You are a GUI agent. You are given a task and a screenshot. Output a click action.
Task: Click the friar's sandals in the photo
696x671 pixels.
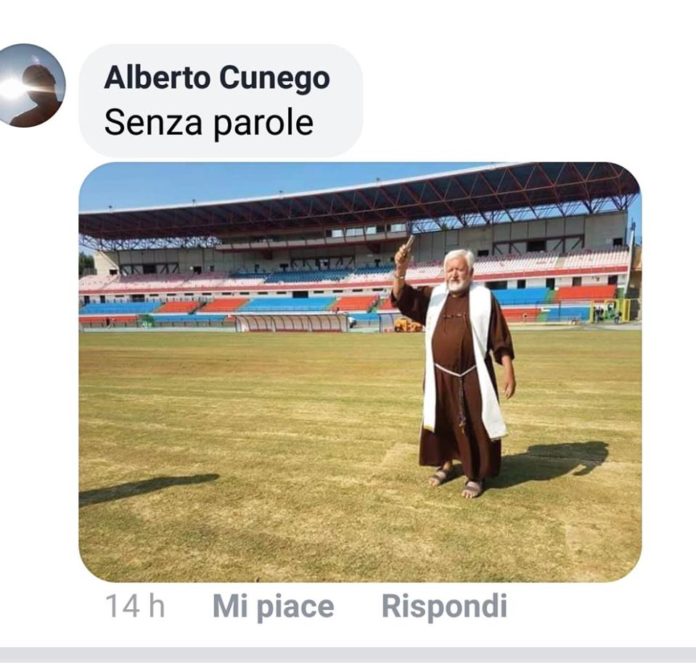pos(457,483)
